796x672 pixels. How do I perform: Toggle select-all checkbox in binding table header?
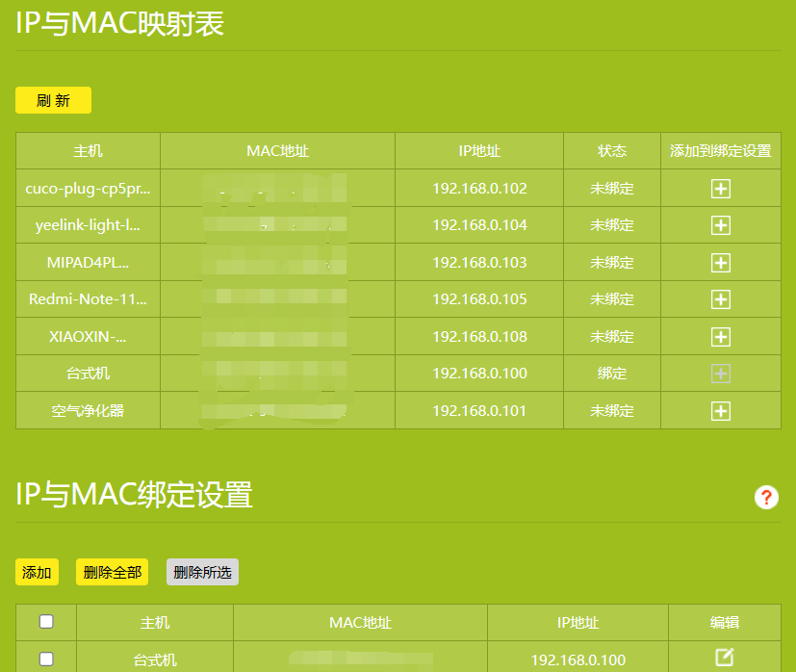pyautogui.click(x=46, y=621)
